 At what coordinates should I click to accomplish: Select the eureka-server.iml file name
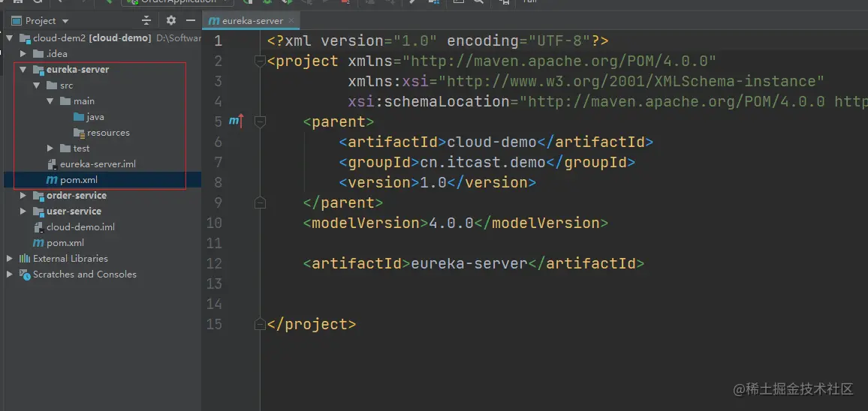[98, 164]
